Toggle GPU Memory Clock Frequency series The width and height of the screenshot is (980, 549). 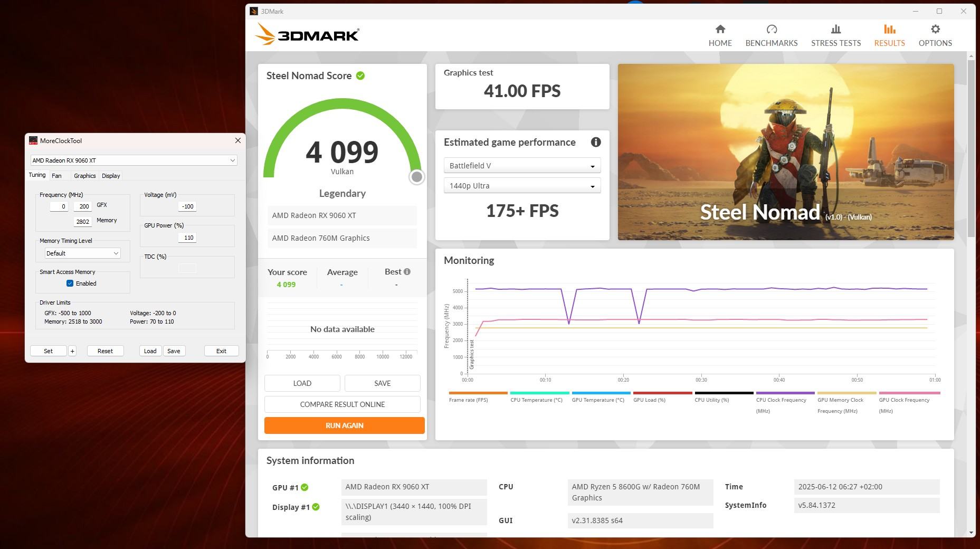846,402
